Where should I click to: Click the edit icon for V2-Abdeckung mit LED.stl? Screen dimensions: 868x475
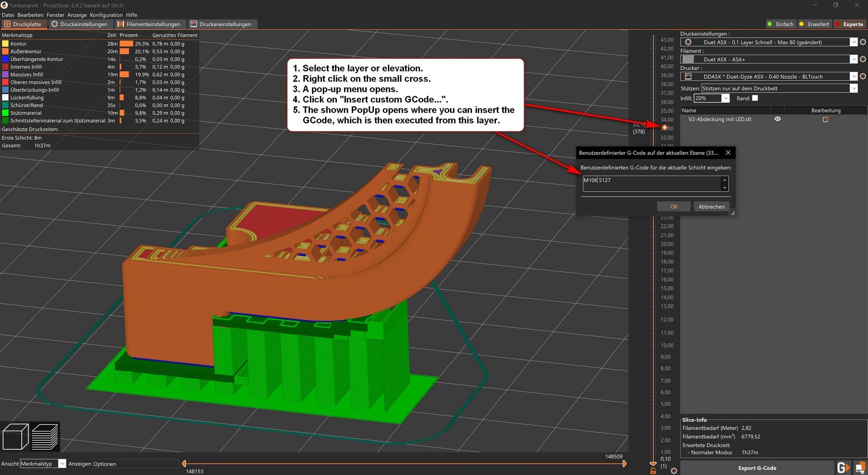coord(826,119)
